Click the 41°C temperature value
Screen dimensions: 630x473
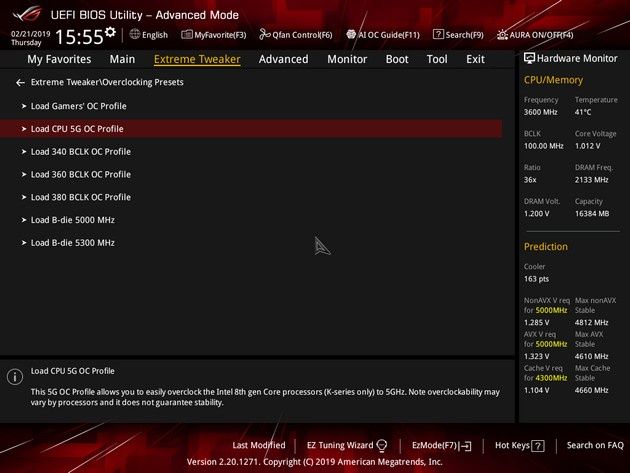click(x=583, y=112)
